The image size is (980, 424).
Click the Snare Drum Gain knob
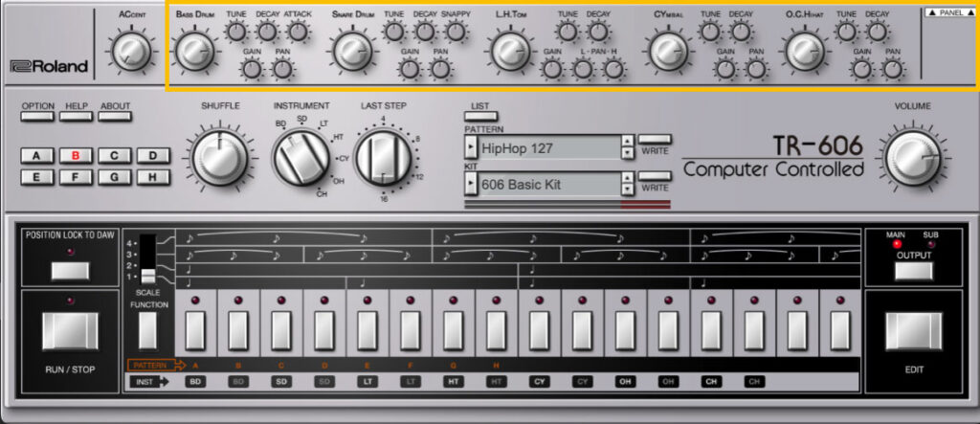[x=410, y=69]
